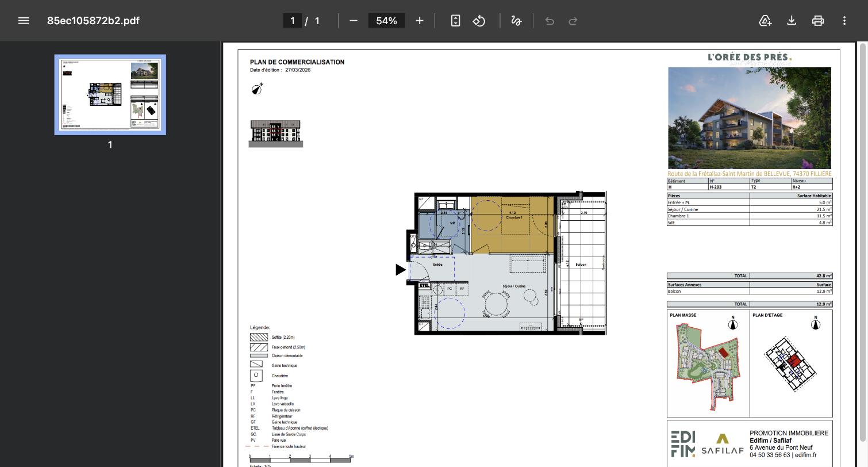
Task: Click the Séjour / Cuisine row in the table
Action: click(x=750, y=209)
